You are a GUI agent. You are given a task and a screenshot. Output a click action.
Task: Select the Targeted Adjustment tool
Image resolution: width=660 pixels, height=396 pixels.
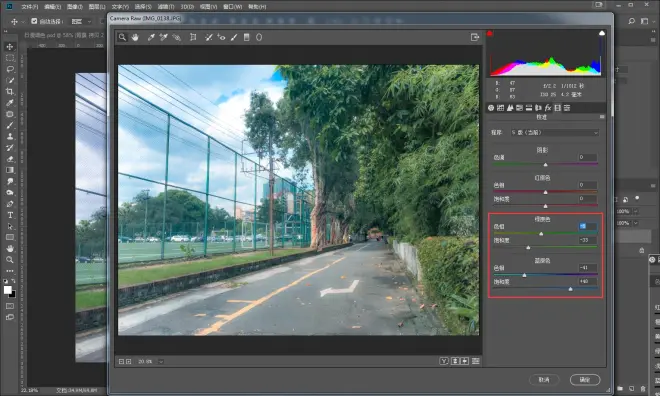coord(176,37)
